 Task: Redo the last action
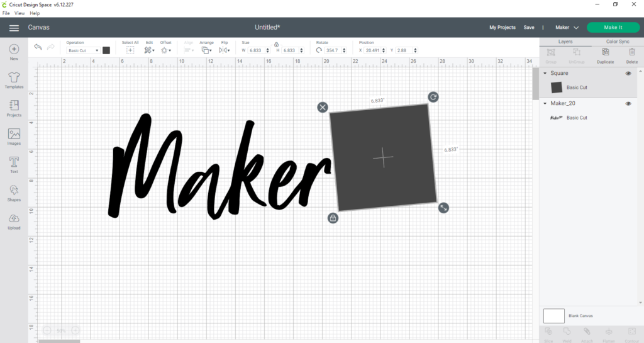click(50, 47)
